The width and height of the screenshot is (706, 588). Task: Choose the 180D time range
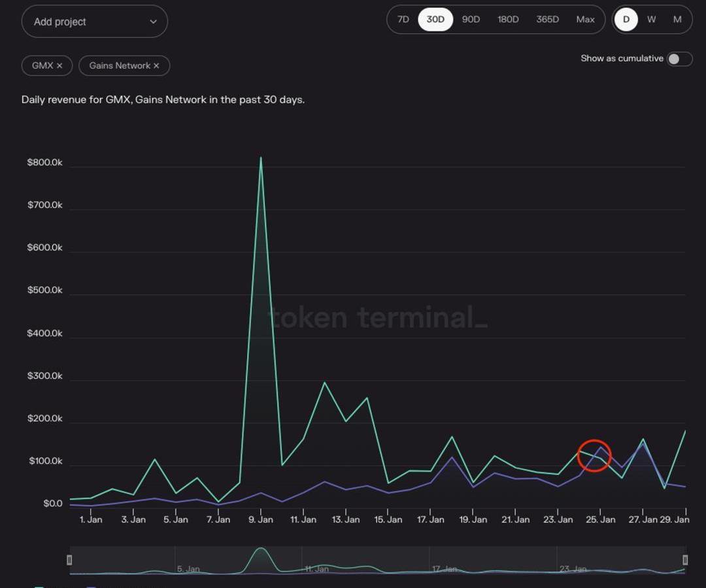(508, 20)
